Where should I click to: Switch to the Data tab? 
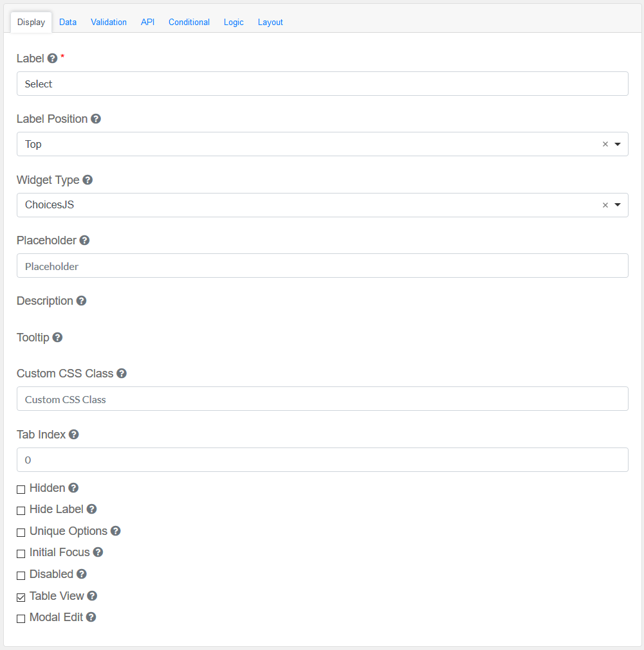[x=68, y=22]
